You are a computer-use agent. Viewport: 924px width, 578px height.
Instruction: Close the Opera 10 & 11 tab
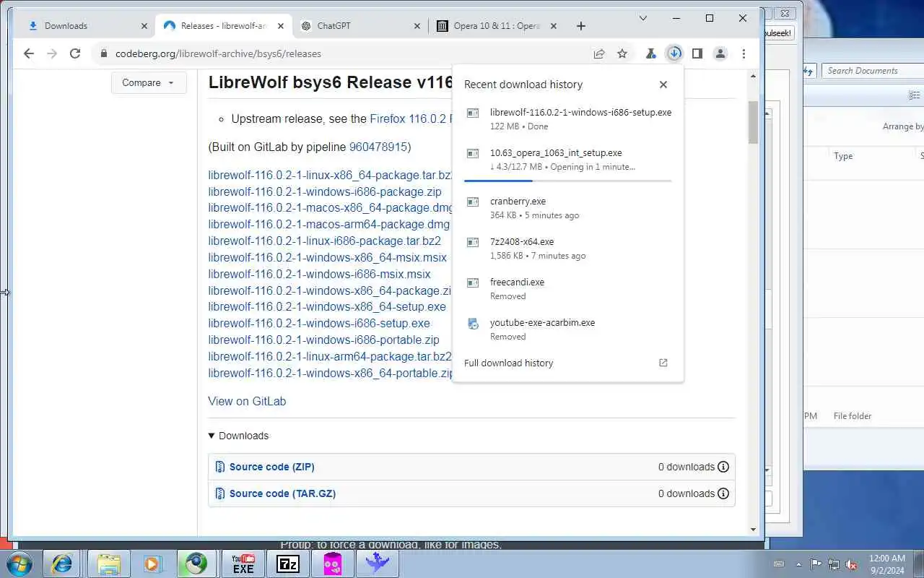(x=554, y=26)
